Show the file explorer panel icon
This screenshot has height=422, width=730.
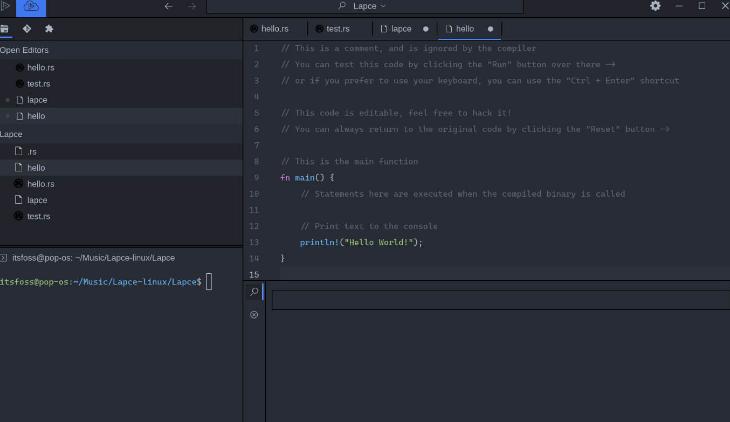(x=5, y=29)
